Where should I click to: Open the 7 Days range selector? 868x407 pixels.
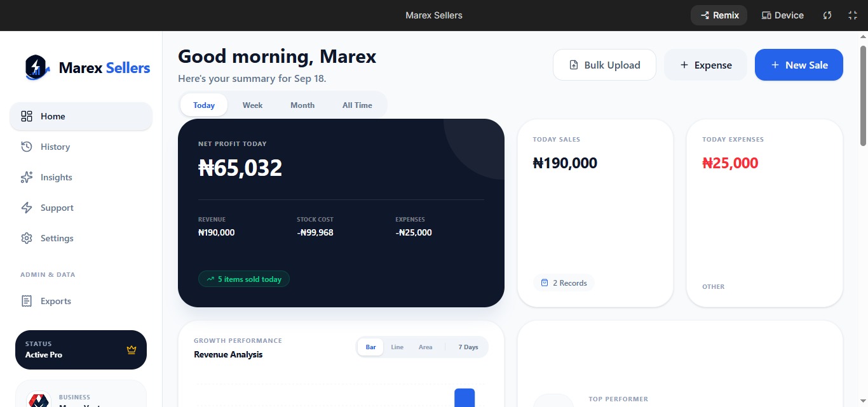[x=468, y=347]
